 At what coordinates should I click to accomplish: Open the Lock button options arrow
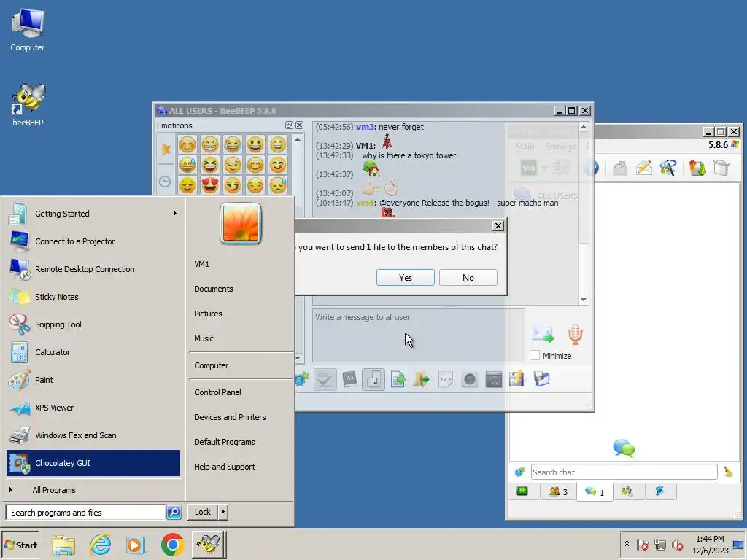(x=223, y=512)
